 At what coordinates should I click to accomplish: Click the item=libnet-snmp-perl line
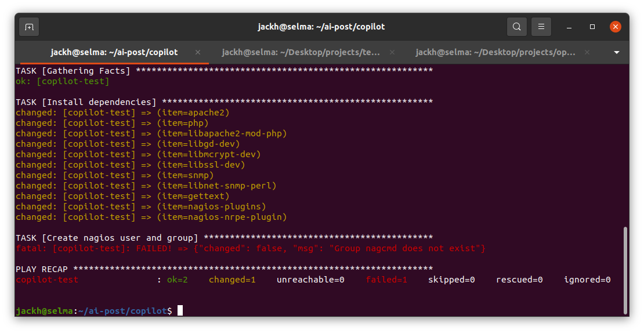point(146,186)
